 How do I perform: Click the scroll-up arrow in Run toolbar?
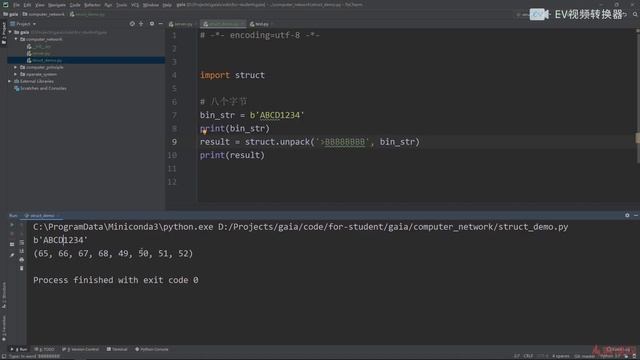[21, 225]
